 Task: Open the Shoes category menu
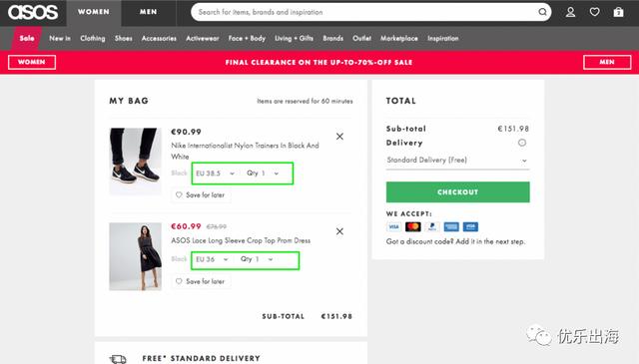[124, 38]
